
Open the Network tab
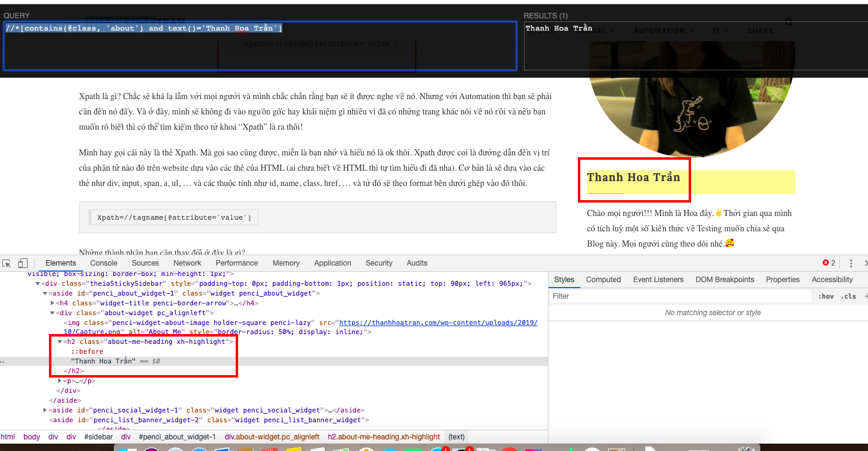(187, 263)
